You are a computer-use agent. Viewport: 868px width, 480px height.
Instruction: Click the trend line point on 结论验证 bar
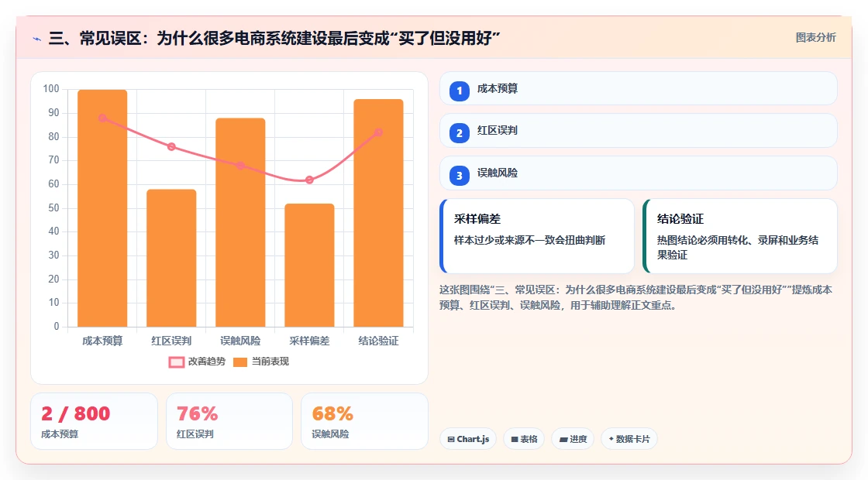point(379,132)
